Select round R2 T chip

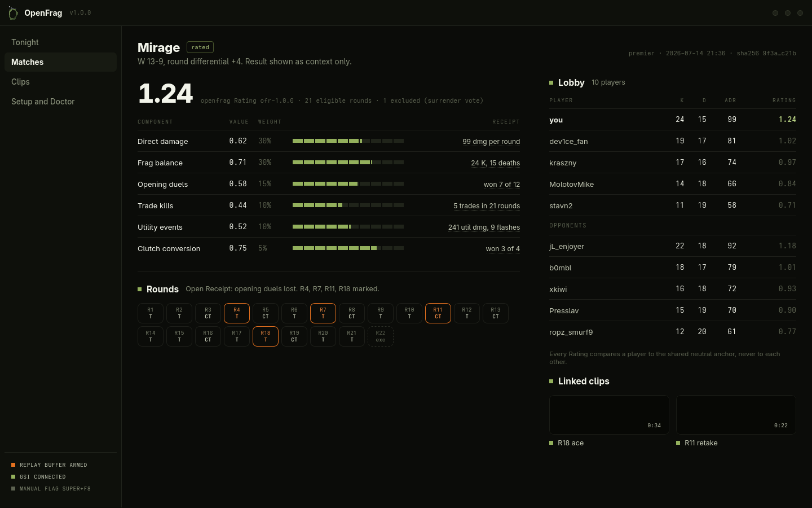pyautogui.click(x=179, y=313)
